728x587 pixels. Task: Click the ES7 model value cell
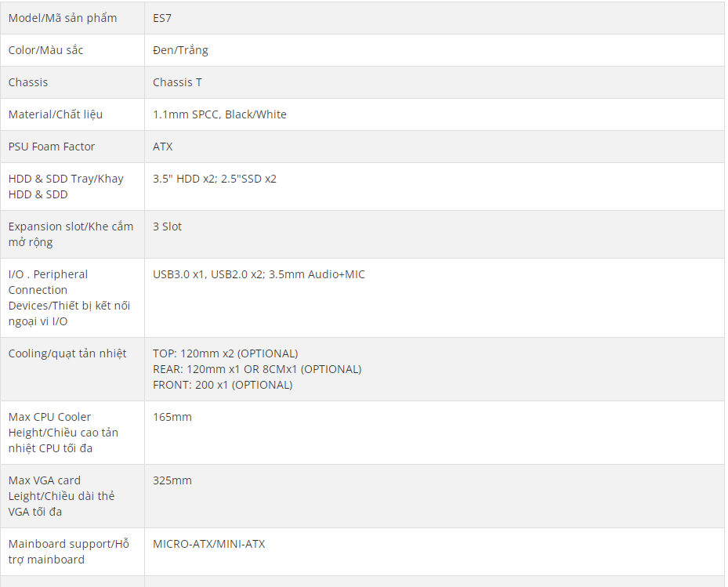tap(434, 18)
